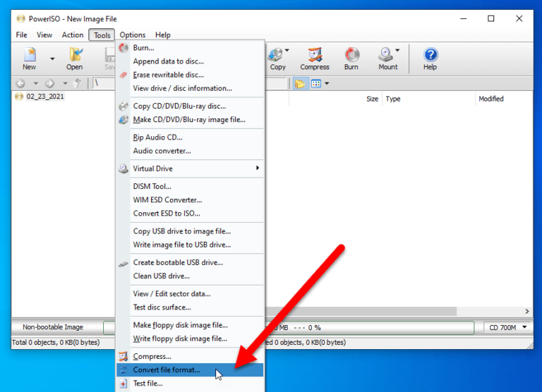Open the File menu
The image size is (542, 392).
pyautogui.click(x=21, y=35)
